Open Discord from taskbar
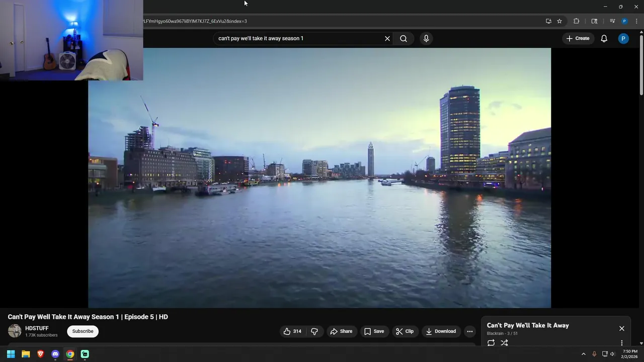 (x=55, y=354)
